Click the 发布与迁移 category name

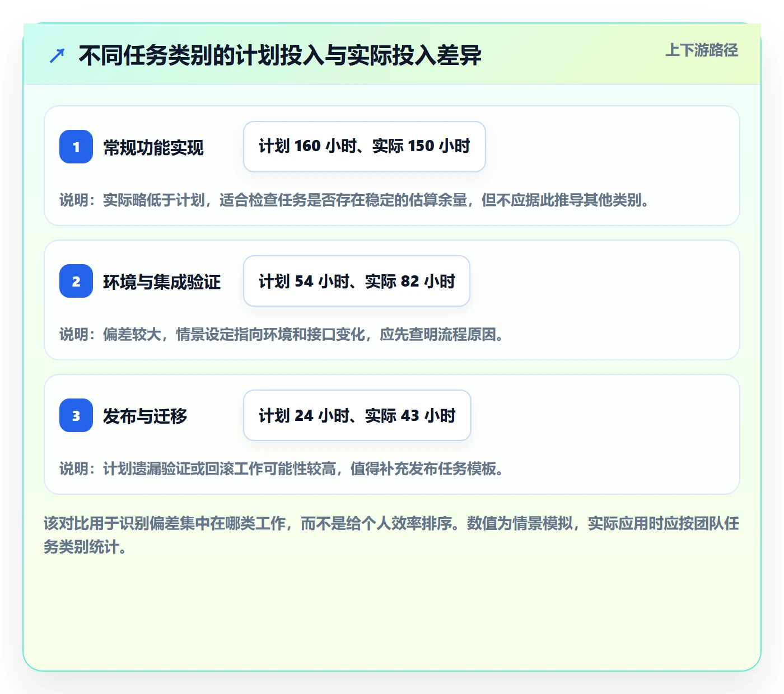[x=145, y=416]
